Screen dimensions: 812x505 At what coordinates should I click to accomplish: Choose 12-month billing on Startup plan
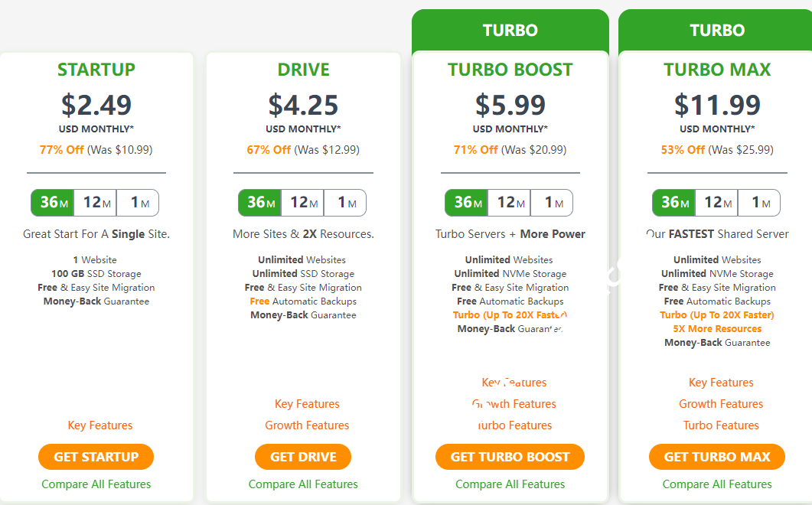[x=96, y=203]
